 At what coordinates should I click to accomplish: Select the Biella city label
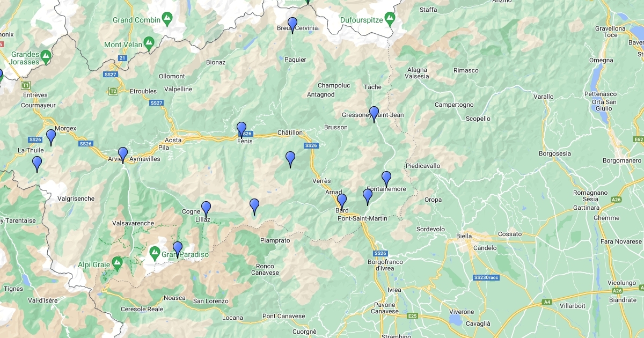pyautogui.click(x=464, y=236)
